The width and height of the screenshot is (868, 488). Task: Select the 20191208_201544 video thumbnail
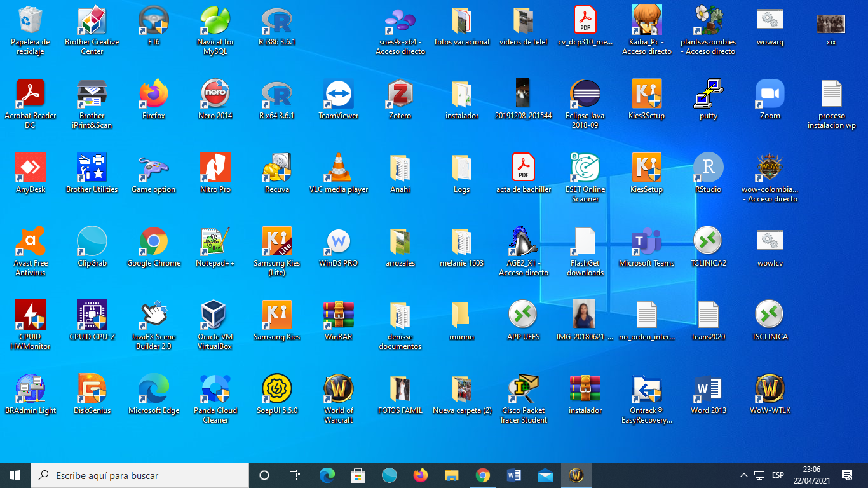click(523, 94)
